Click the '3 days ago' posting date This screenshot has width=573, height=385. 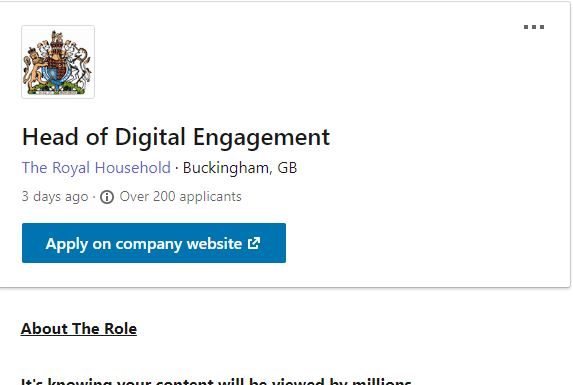(x=55, y=197)
